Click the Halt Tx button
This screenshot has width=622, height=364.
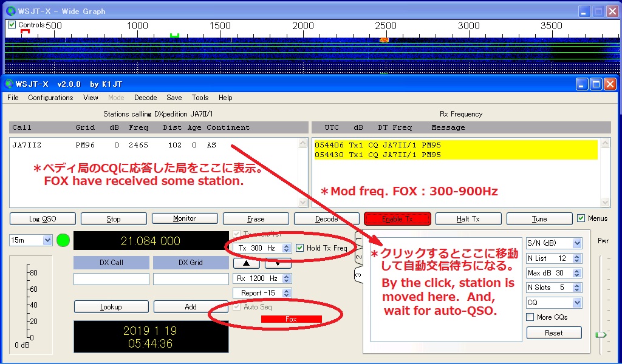pos(468,218)
